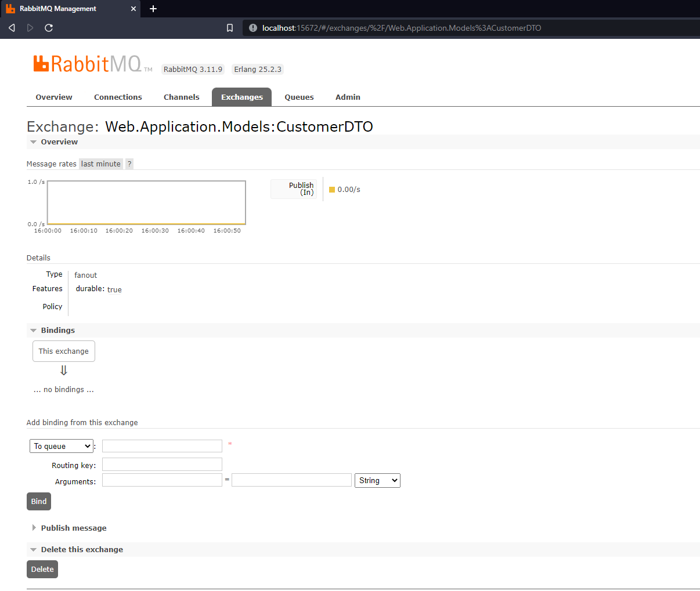Reload the page with the refresh icon

click(x=49, y=28)
